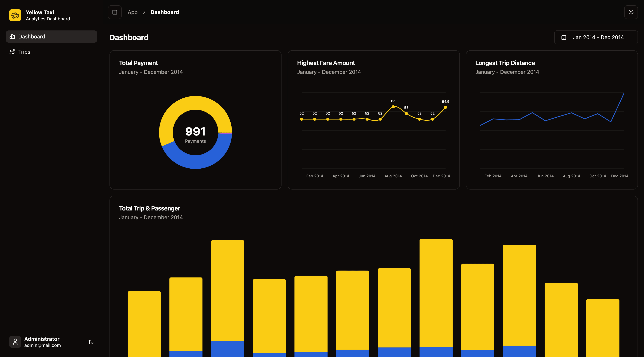Click the Jun 2014 label on distance chart
This screenshot has width=644, height=357.
(545, 176)
